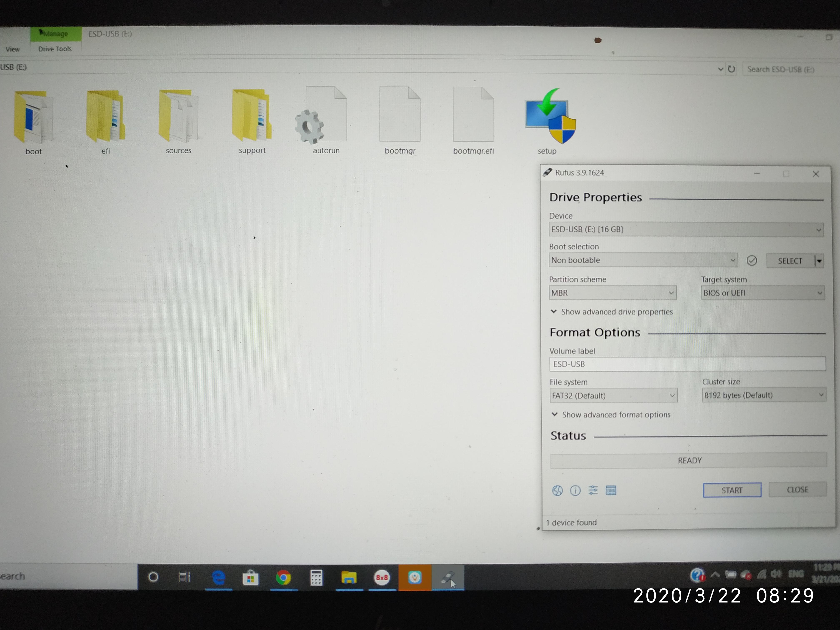Open the support folder

tap(252, 121)
